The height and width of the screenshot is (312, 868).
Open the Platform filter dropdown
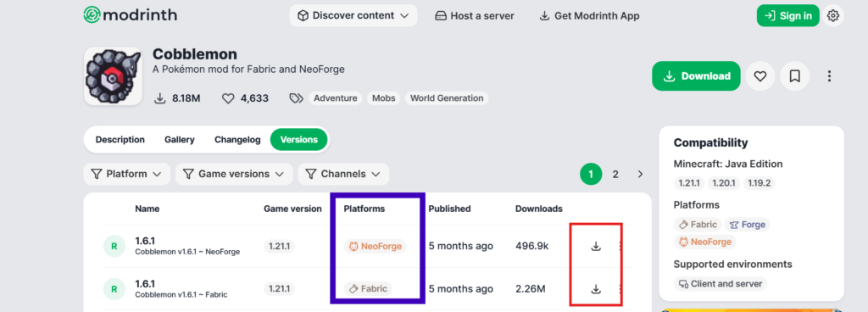(x=127, y=175)
